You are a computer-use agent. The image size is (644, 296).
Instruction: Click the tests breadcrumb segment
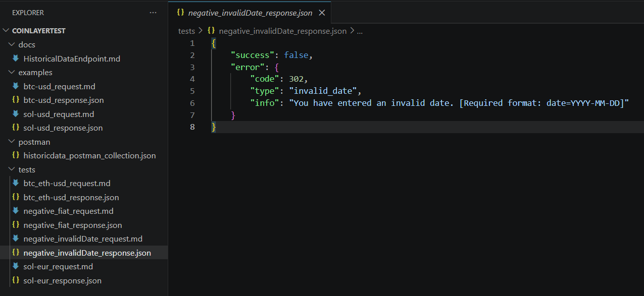pyautogui.click(x=186, y=31)
